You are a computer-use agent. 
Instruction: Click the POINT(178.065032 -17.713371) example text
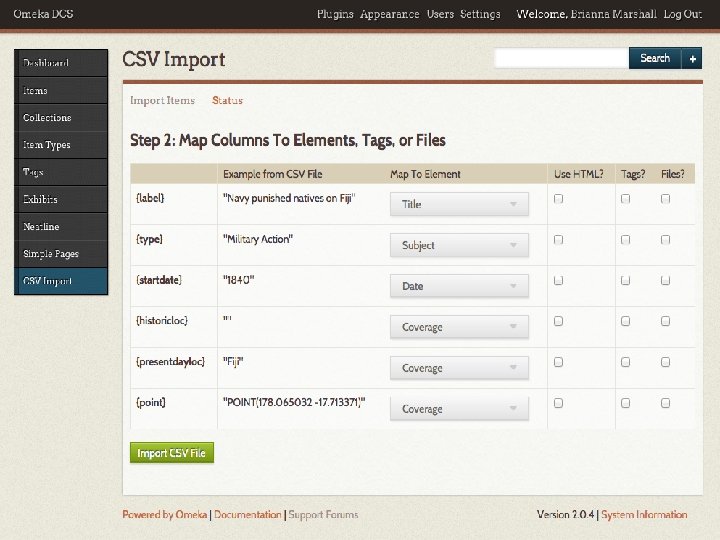click(294, 402)
